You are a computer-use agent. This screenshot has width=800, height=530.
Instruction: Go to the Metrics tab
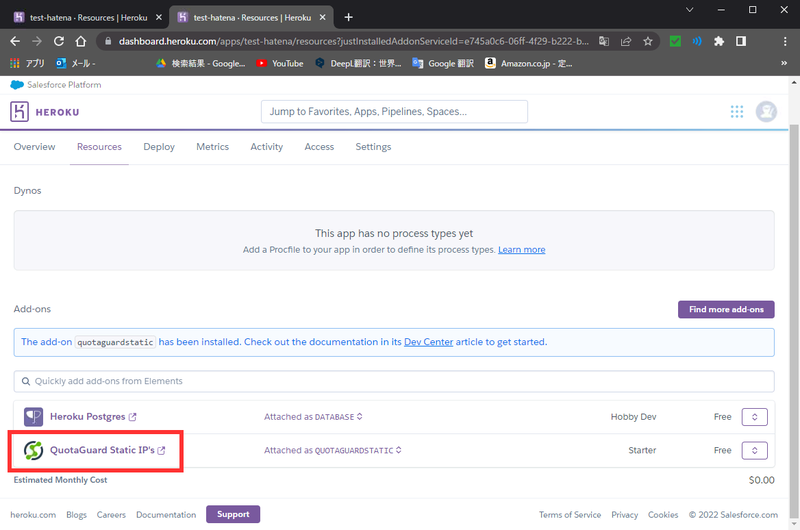point(212,147)
